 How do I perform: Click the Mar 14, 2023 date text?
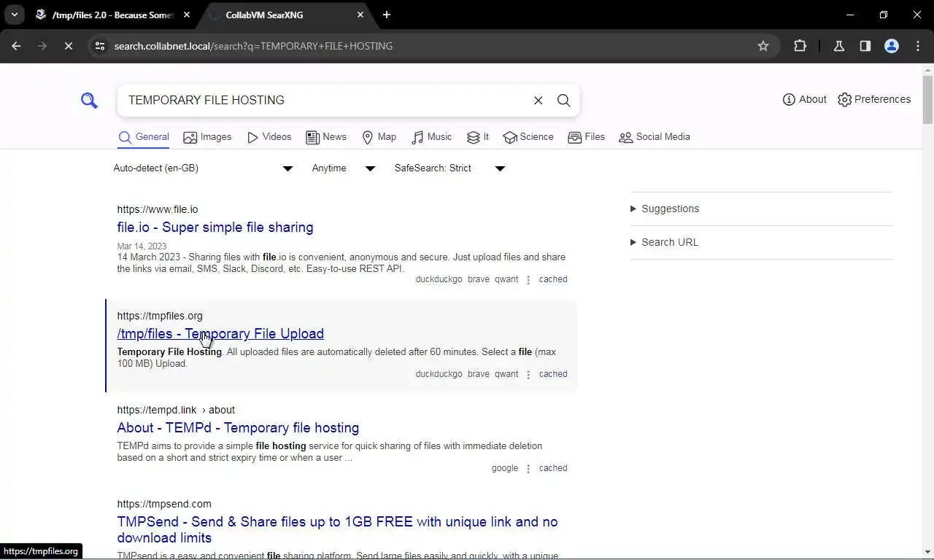point(142,246)
